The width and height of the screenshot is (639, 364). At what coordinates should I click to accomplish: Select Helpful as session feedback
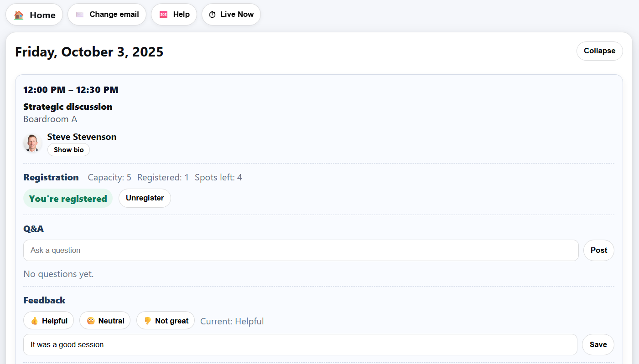click(48, 320)
